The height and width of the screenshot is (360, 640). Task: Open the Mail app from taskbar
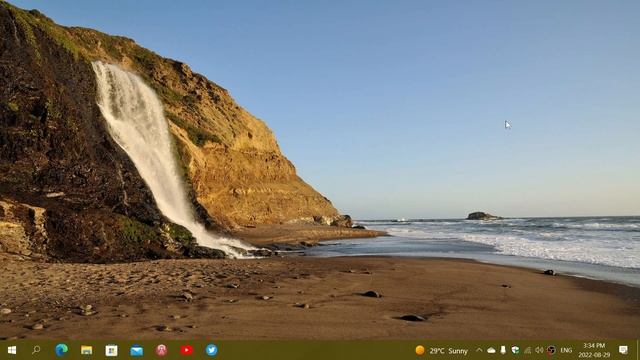(137, 350)
